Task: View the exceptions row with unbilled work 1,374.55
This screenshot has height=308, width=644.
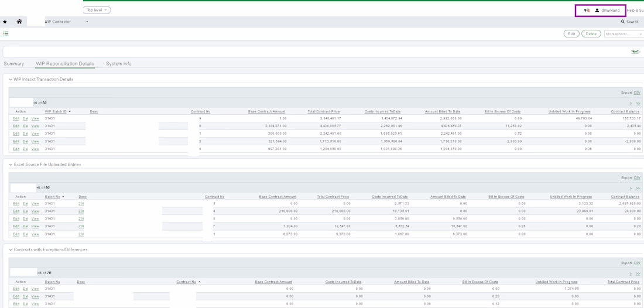Action: pos(35,289)
